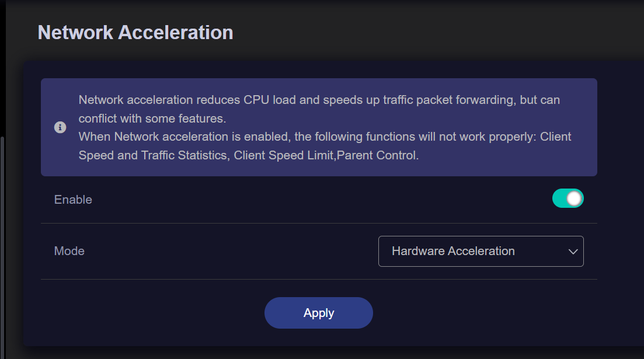
Task: Click the 'Client Speed and Traffic Statistics' text
Action: (x=153, y=156)
